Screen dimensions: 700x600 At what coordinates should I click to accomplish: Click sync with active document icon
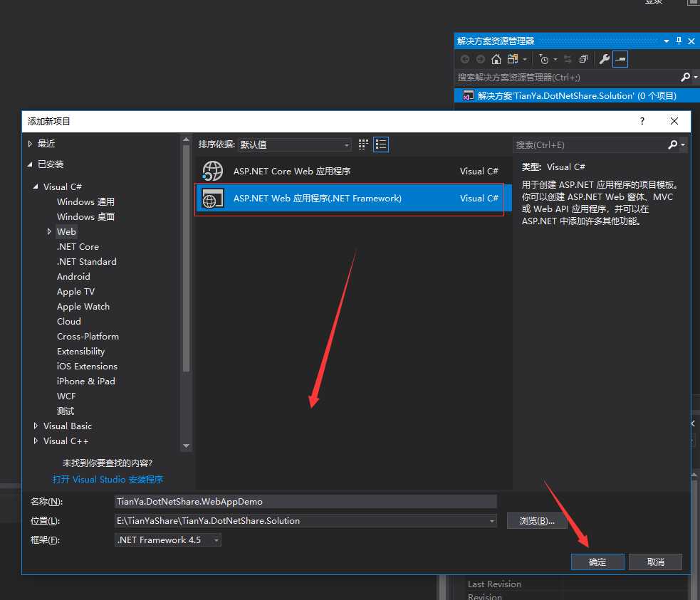click(568, 59)
